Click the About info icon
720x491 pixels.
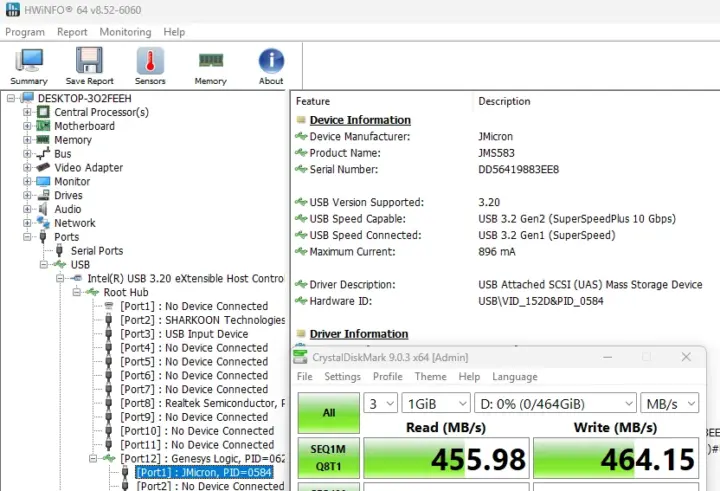coord(271,61)
